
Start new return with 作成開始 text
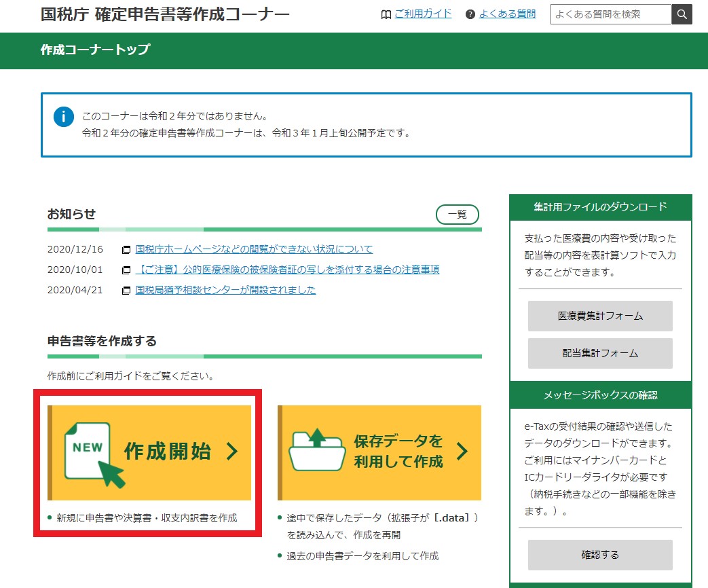pyautogui.click(x=168, y=451)
